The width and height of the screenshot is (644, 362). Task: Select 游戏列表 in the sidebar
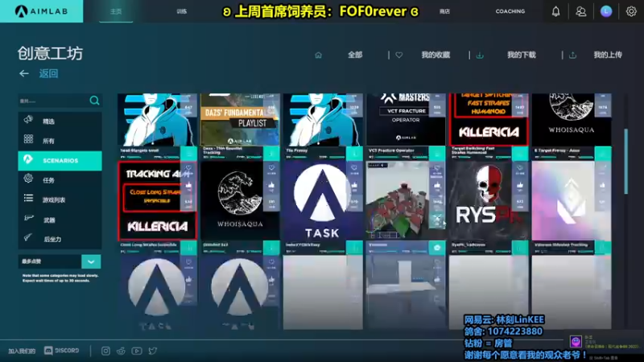(x=60, y=200)
